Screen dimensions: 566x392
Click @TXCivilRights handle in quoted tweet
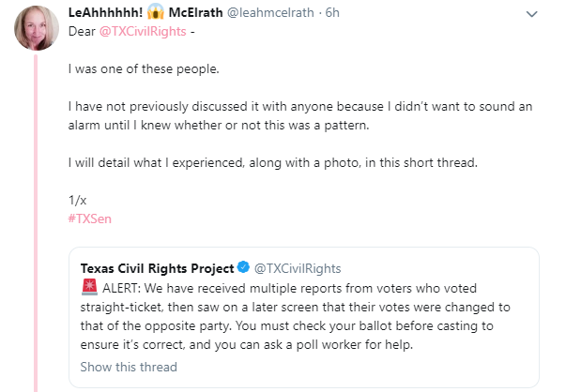tap(298, 269)
